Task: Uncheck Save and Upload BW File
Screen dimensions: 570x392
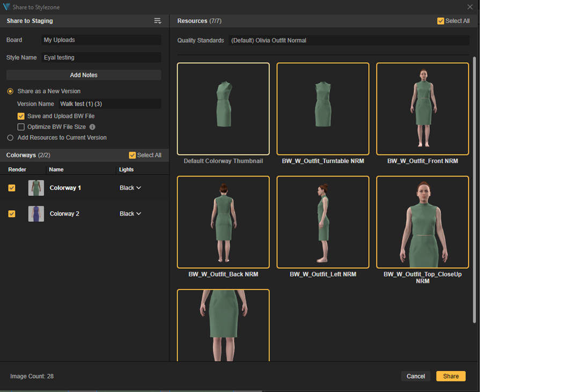Action: tap(21, 116)
